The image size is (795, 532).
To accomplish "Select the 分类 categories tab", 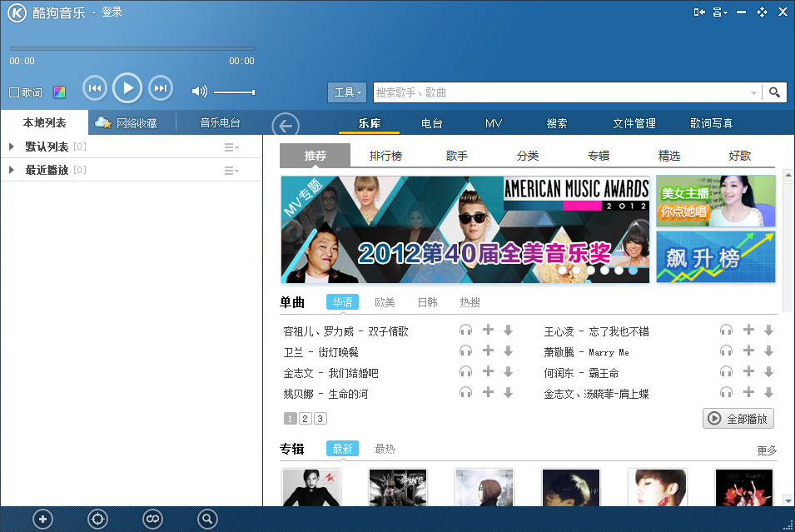I will point(528,156).
